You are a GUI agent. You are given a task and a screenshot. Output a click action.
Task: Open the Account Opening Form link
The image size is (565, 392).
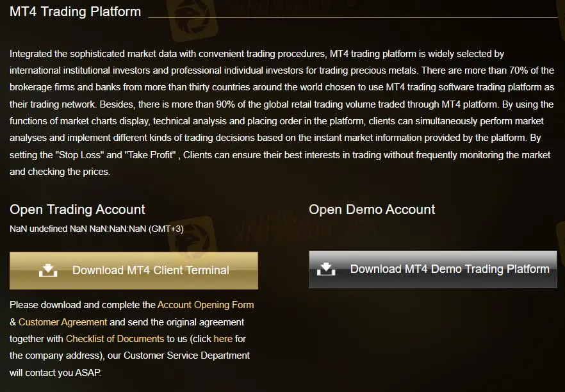point(206,305)
